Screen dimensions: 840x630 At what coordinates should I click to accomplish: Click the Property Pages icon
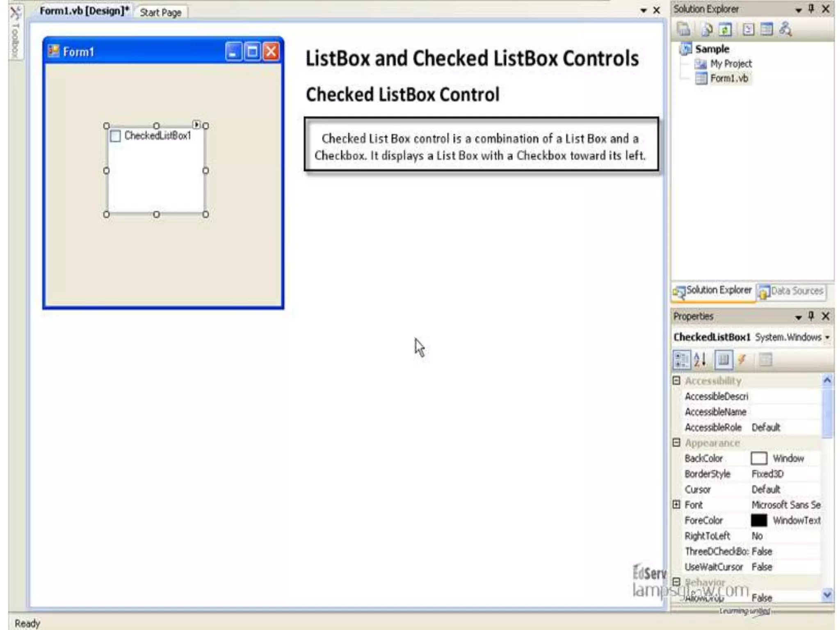(x=765, y=360)
